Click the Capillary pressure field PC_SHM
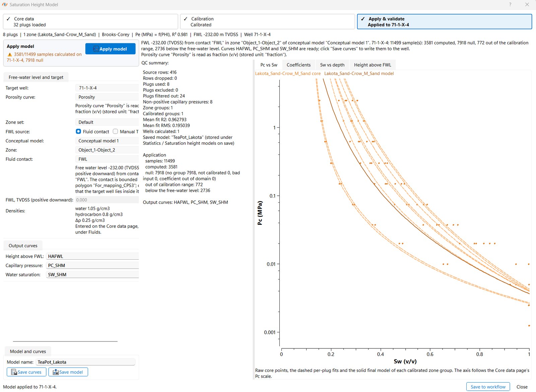Screen dimensions: 536x392 [92, 265]
